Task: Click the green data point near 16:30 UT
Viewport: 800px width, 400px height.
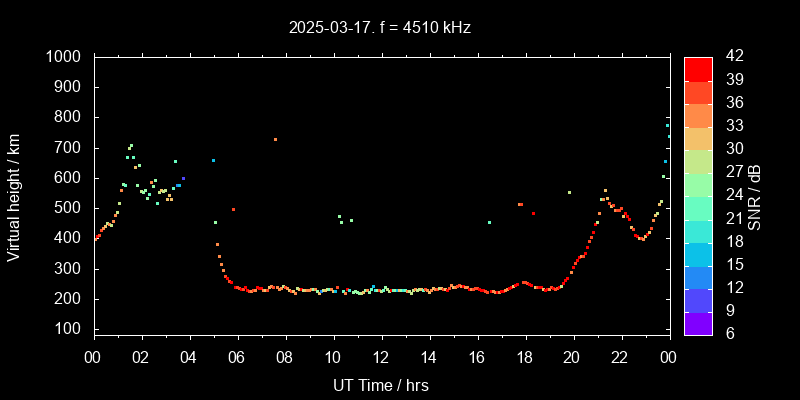Action: pyautogui.click(x=489, y=222)
